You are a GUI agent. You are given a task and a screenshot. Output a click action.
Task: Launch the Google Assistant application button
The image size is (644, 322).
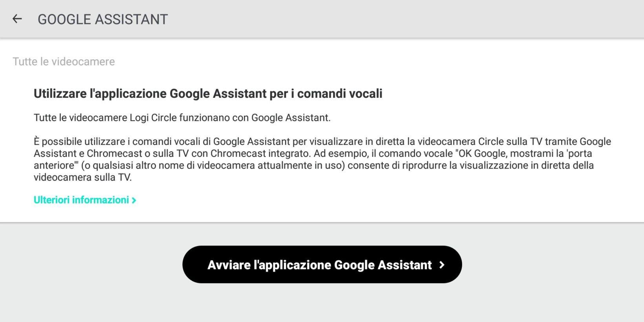pyautogui.click(x=322, y=265)
